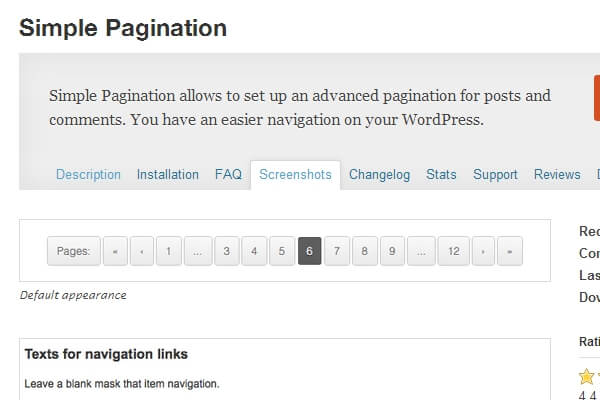Click the yellow rating star

pyautogui.click(x=587, y=377)
